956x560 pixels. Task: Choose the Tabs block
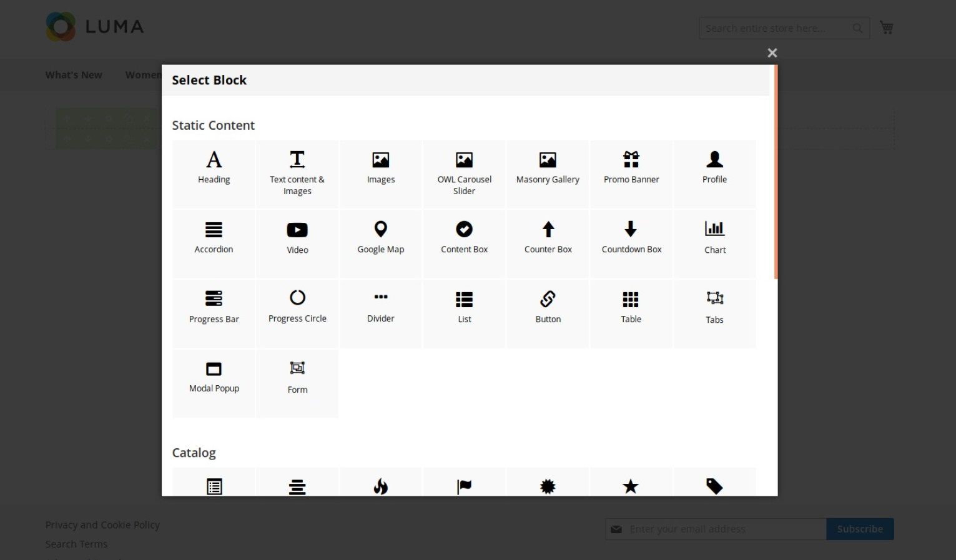[714, 308]
